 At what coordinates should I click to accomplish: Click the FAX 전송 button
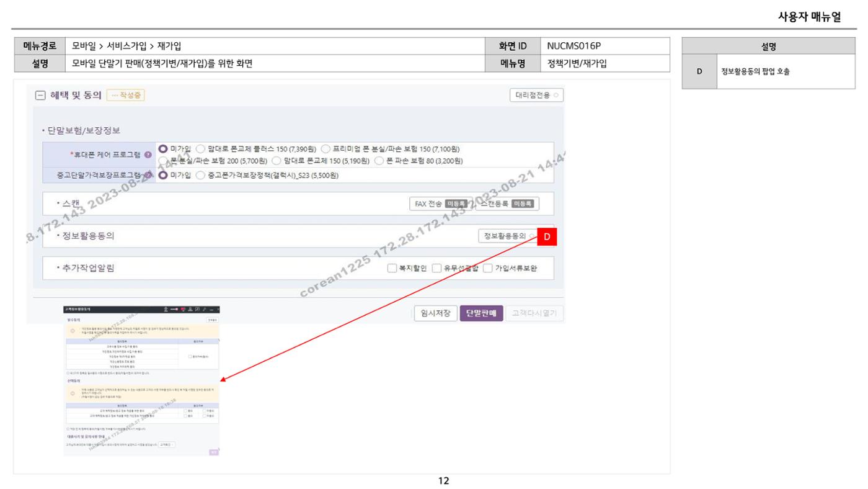441,204
